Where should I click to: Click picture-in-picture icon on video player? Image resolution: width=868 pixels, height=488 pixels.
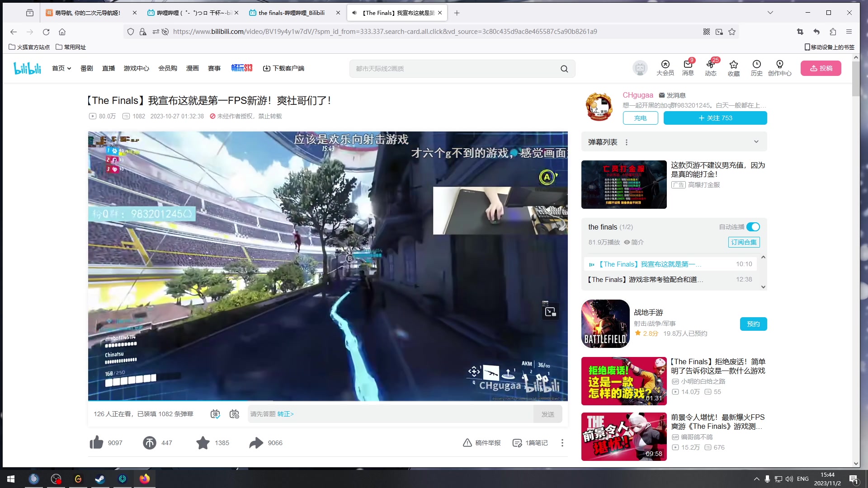(x=551, y=311)
